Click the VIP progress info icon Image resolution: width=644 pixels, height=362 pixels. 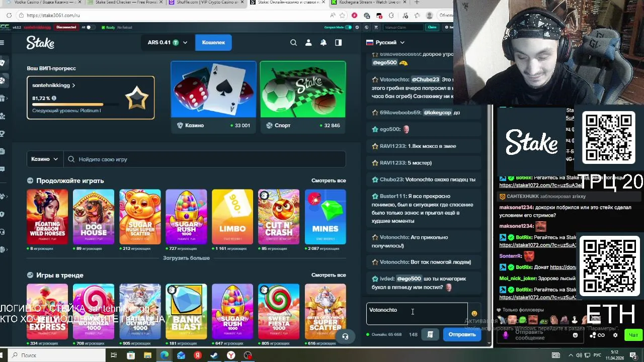[54, 99]
